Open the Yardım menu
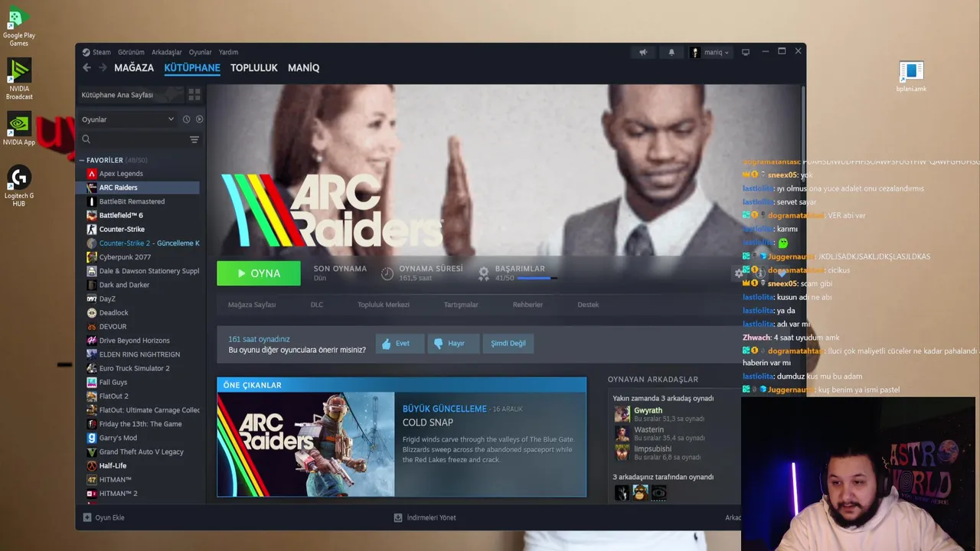The width and height of the screenshot is (980, 551). pyautogui.click(x=228, y=52)
